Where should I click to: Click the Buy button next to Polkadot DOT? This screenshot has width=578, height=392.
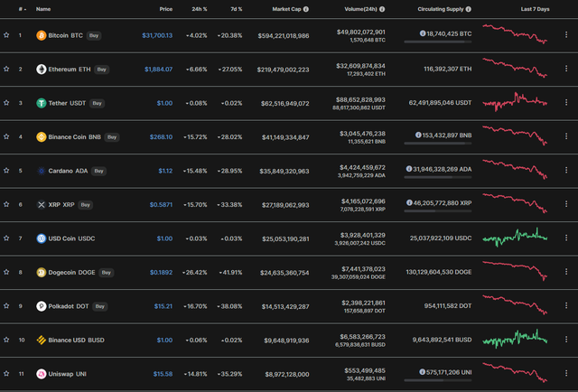click(100, 306)
